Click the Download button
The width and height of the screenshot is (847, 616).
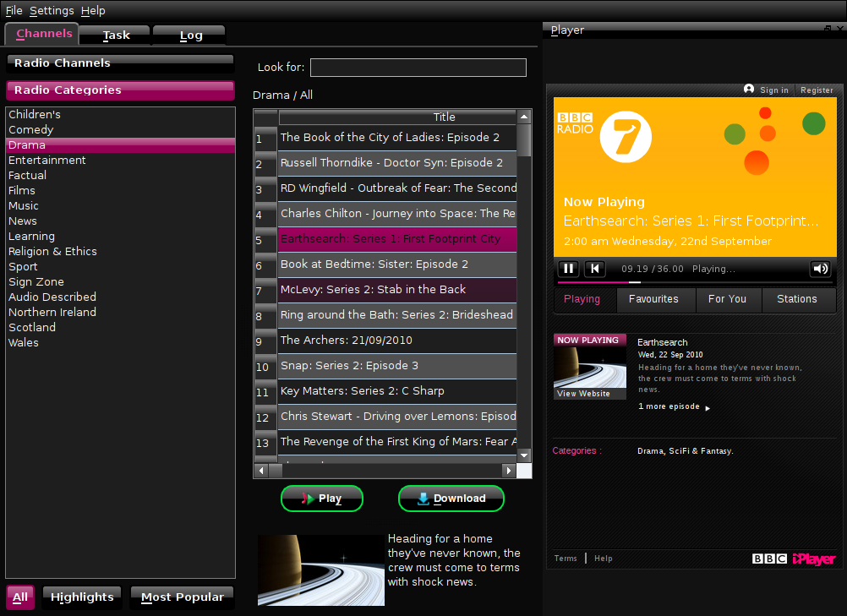(451, 499)
